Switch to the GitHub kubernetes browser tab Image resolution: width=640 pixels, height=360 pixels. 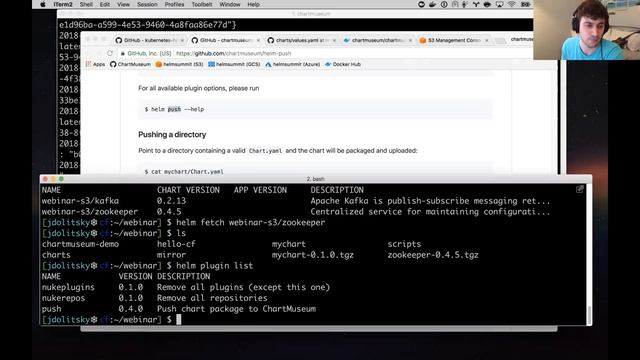pos(149,40)
